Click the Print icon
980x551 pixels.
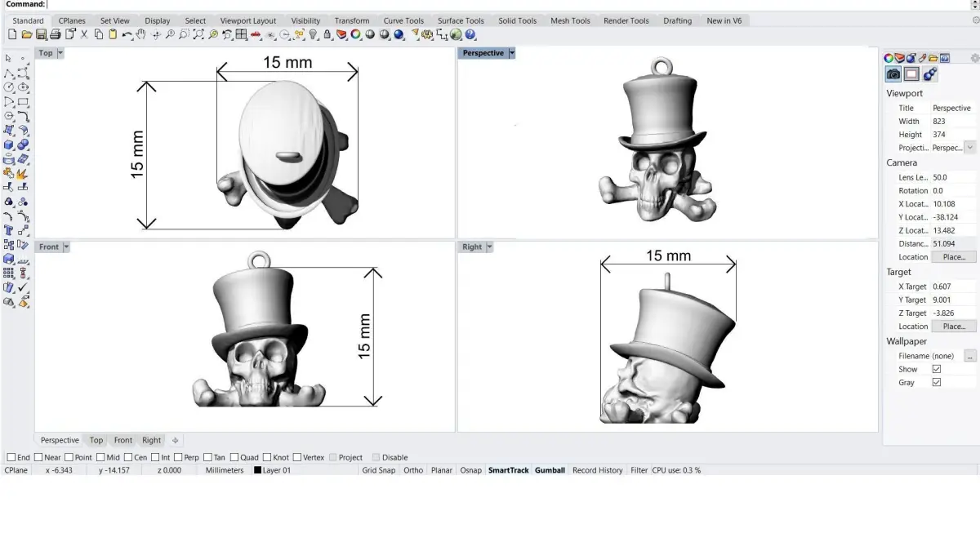(55, 34)
